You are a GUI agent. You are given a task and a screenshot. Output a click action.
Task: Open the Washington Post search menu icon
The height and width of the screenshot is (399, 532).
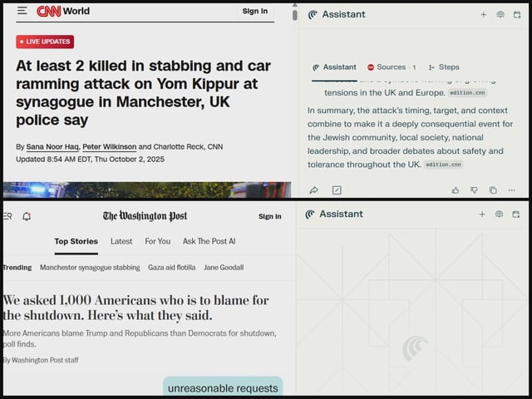[x=7, y=216]
